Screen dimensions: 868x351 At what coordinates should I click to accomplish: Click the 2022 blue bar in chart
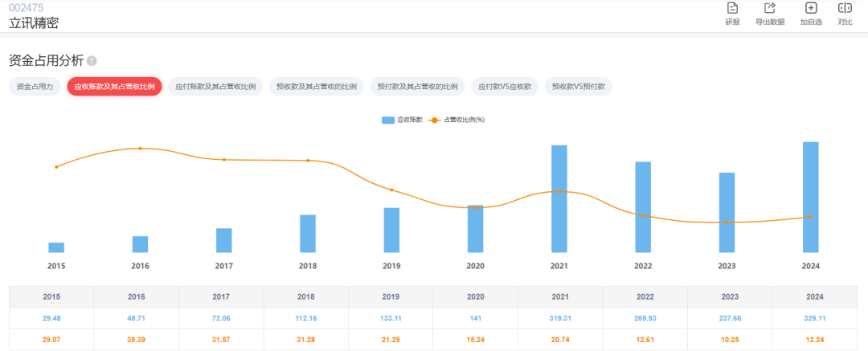643,207
